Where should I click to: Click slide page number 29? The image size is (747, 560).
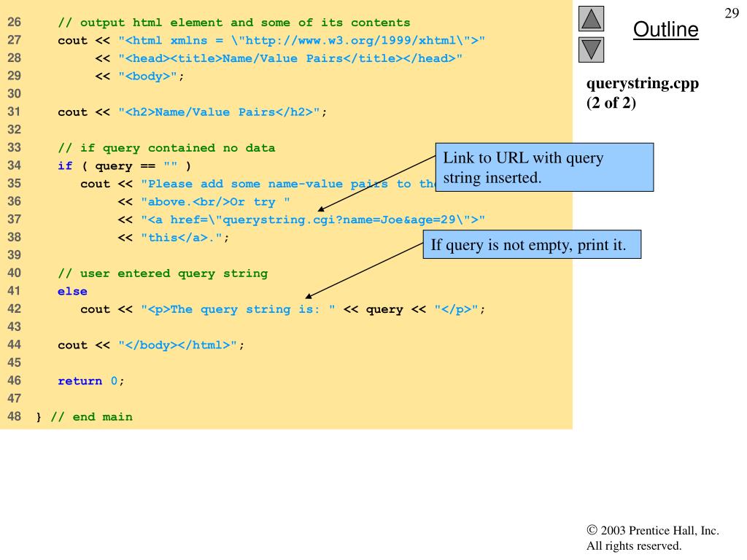pyautogui.click(x=731, y=13)
